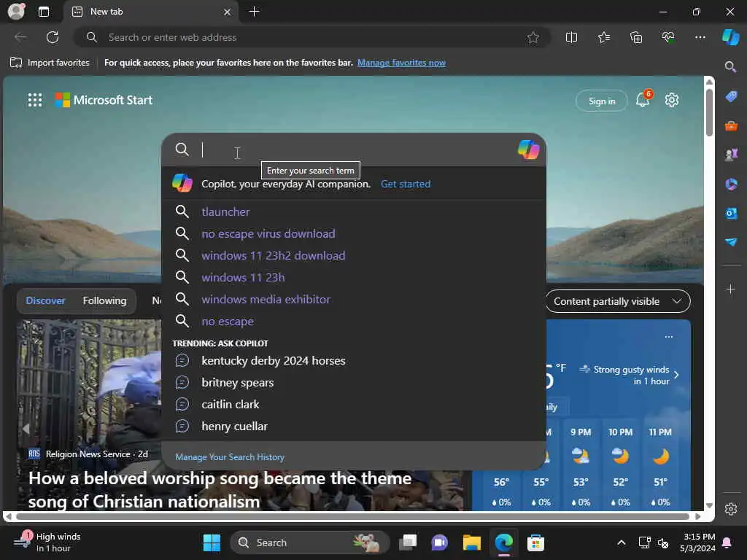Screen dimensions: 747x560
Task: Click Import favorites
Action: [x=50, y=63]
